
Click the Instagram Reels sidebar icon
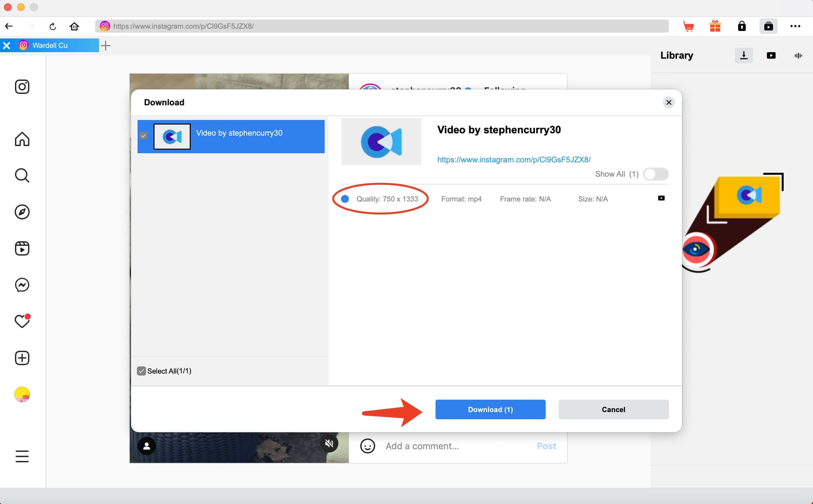point(22,248)
